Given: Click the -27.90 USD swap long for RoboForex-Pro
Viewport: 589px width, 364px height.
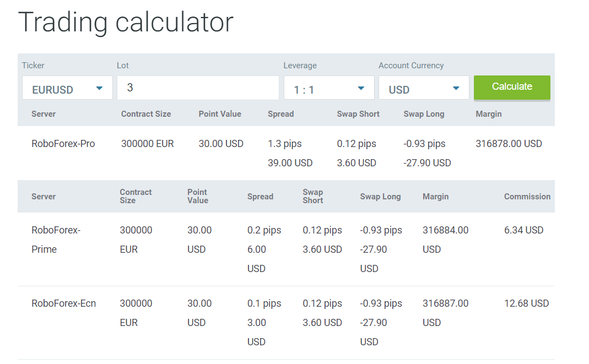Looking at the screenshot, I should point(427,163).
